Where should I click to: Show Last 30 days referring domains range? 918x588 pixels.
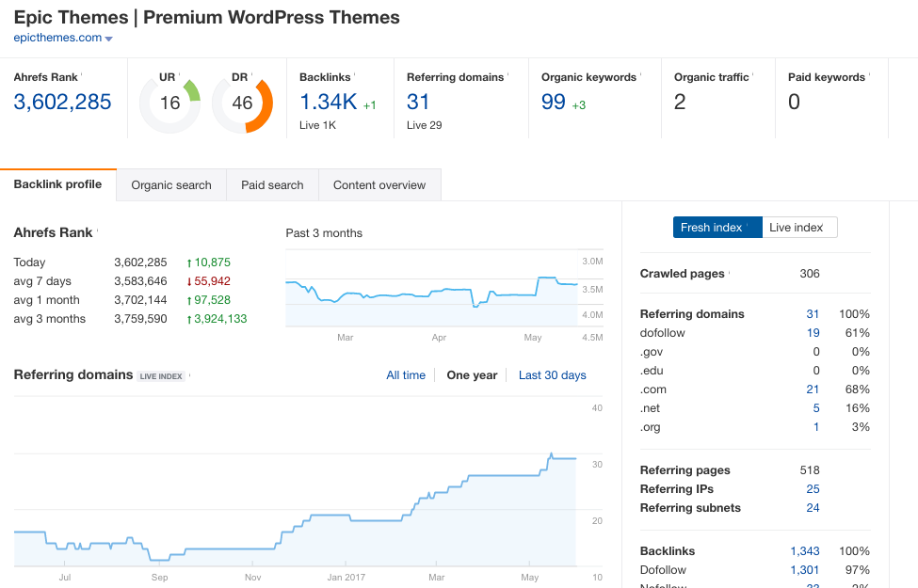coord(552,375)
